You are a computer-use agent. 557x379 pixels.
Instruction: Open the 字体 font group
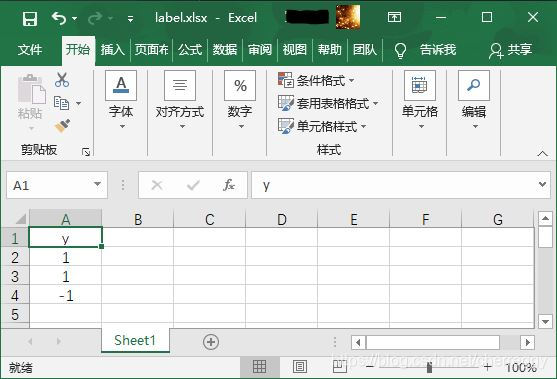point(121,100)
